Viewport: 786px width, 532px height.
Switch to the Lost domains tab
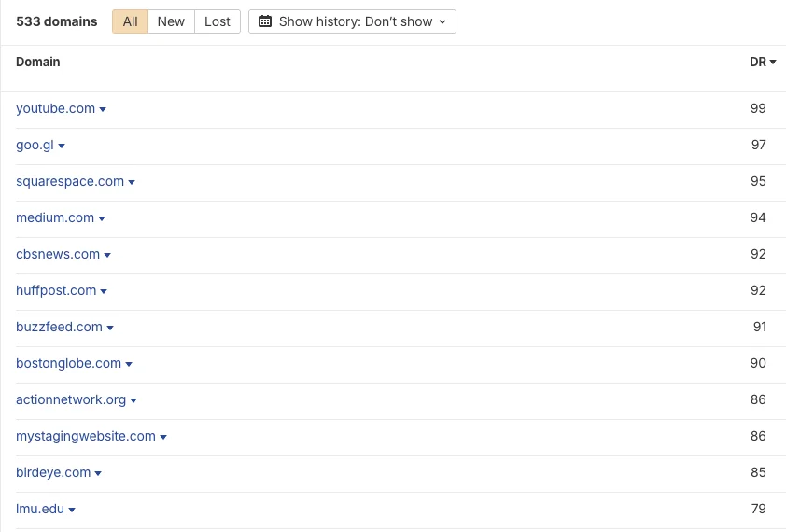click(218, 21)
